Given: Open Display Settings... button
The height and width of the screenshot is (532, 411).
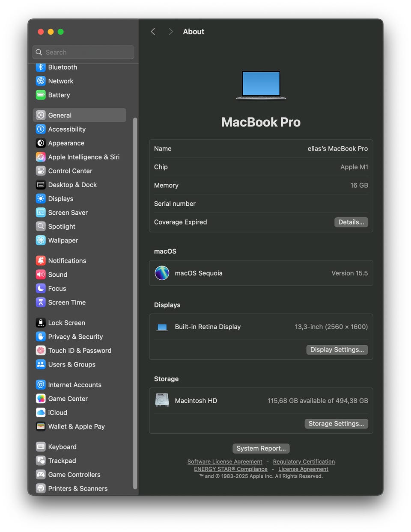Looking at the screenshot, I should point(337,349).
